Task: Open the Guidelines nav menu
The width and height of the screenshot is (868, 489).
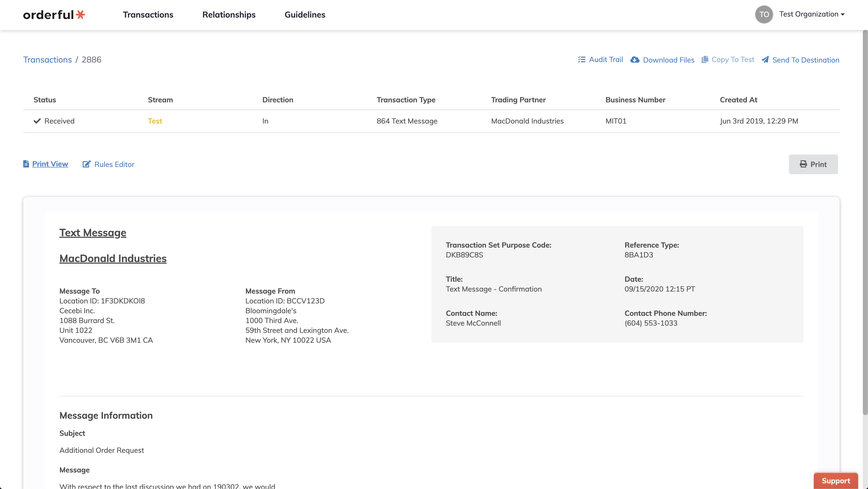Action: 305,14
